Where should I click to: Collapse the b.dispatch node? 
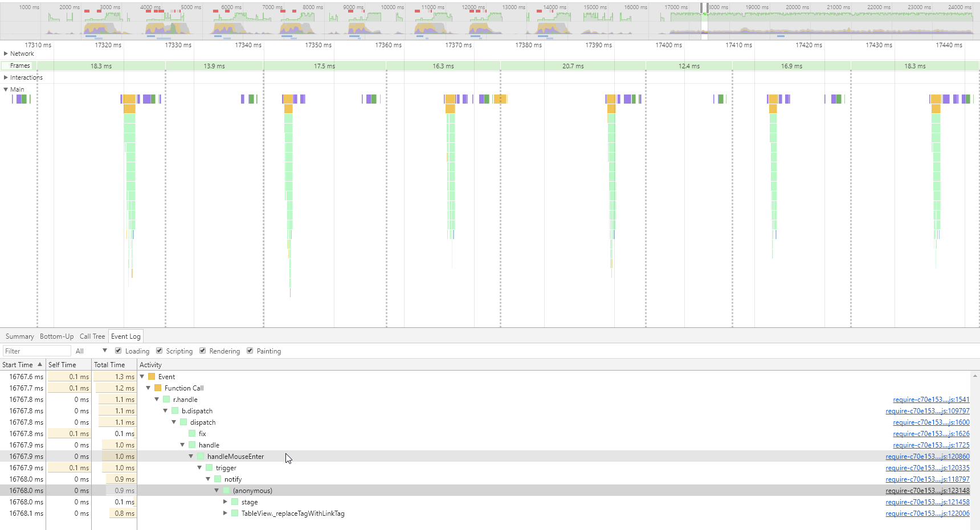165,411
